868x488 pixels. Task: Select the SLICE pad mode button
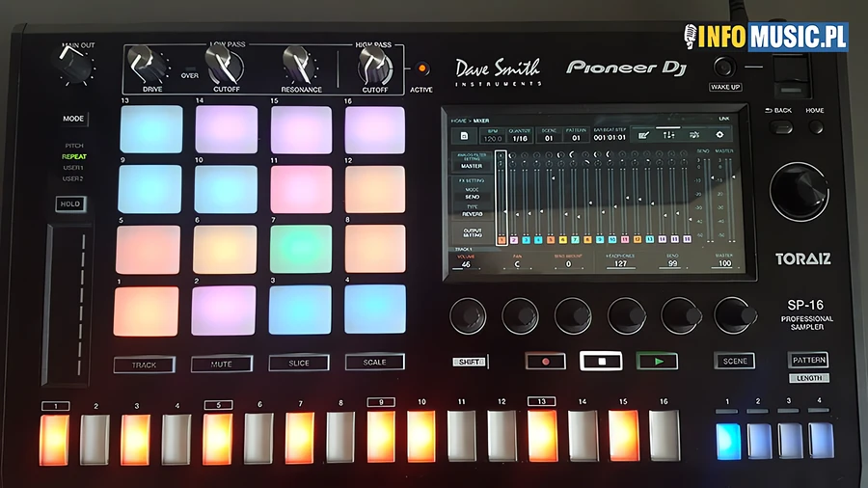coord(299,363)
